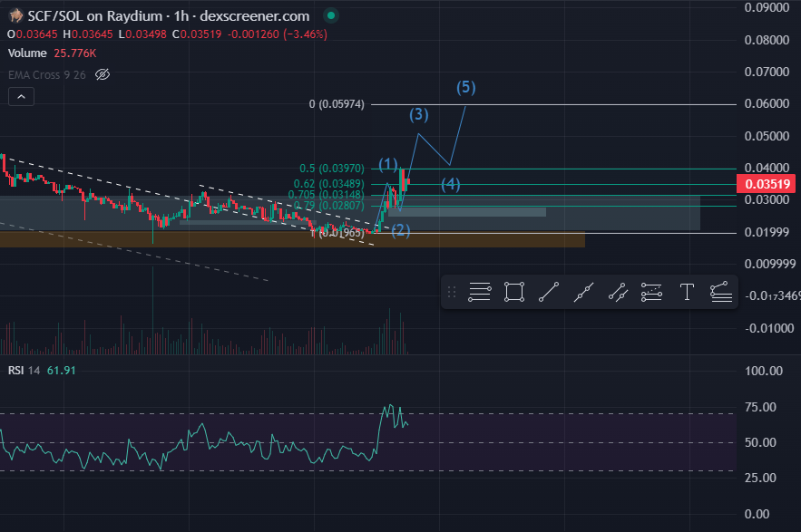Click the 0.62 (0.03489) Fib level label
Screen dimensions: 801x532
pos(329,183)
